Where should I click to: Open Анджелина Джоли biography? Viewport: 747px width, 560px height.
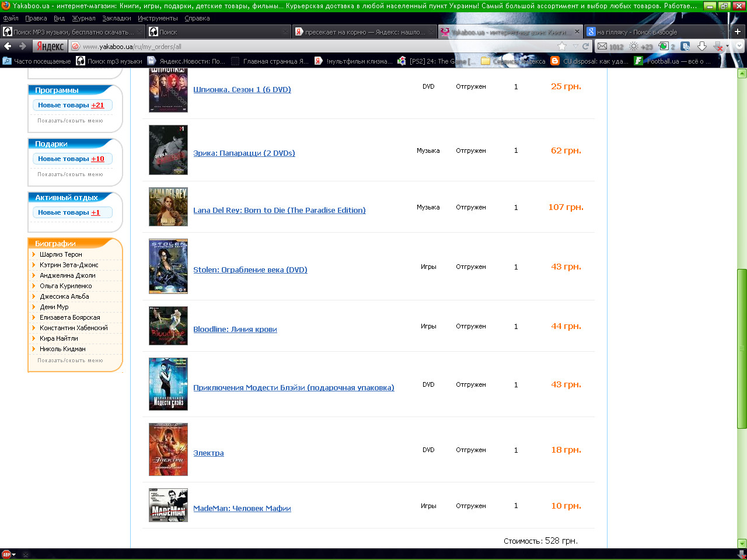pos(68,275)
